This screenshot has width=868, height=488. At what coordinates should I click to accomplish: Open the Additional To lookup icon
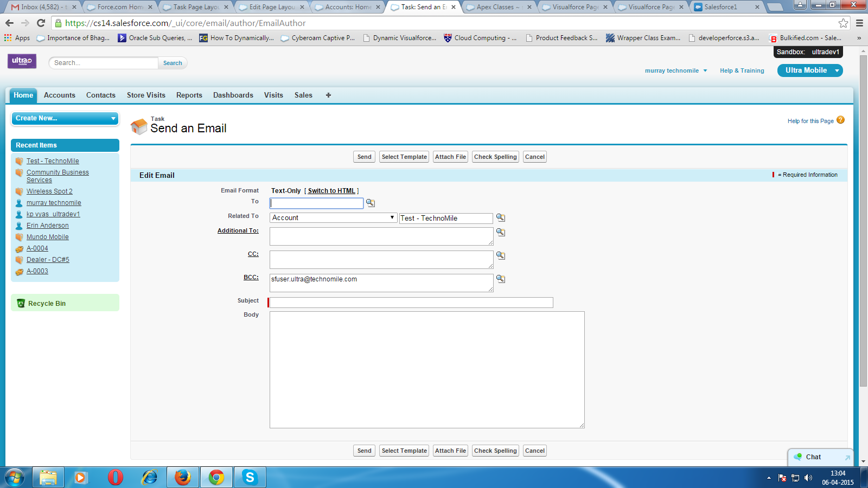pyautogui.click(x=501, y=232)
